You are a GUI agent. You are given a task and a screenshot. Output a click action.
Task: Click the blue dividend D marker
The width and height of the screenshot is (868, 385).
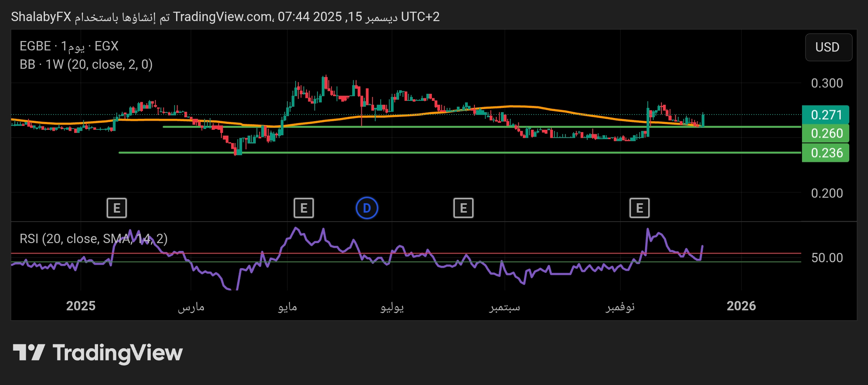coord(367,208)
